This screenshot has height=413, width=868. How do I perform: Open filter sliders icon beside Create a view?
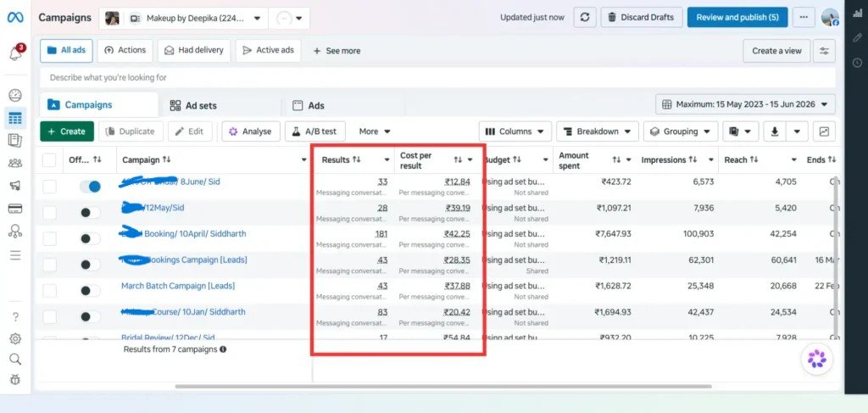[x=824, y=51]
